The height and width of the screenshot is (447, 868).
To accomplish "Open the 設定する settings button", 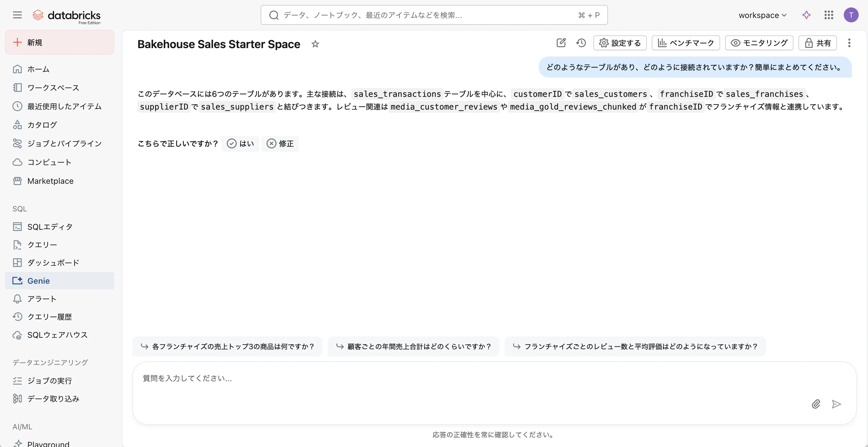I will (620, 43).
